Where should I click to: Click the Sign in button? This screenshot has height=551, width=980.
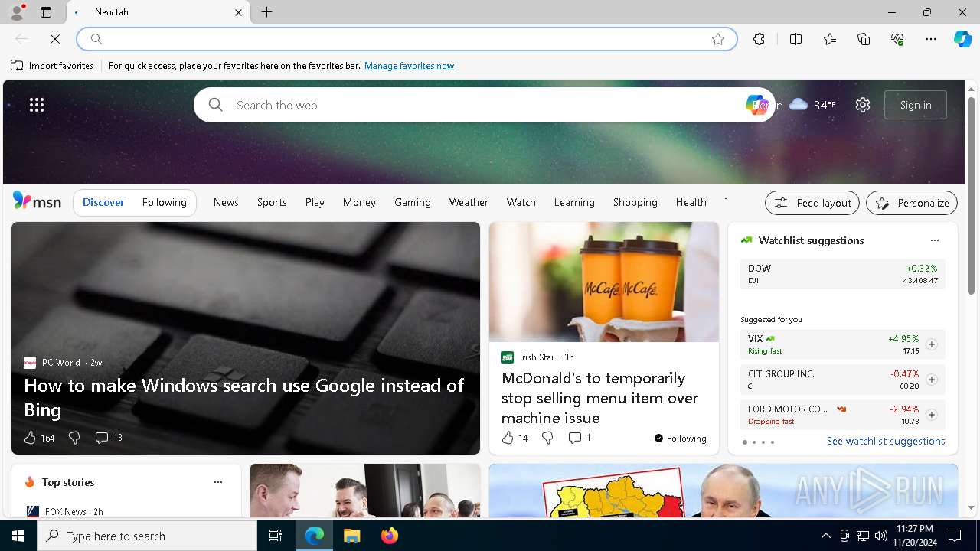[916, 105]
